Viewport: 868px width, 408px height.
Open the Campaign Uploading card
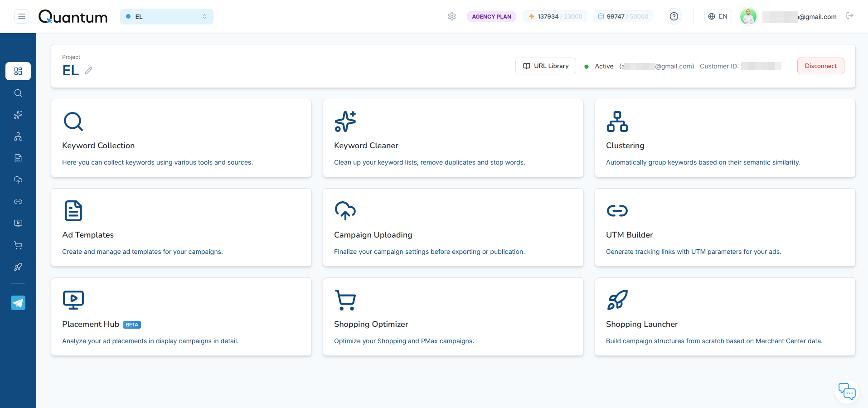(x=453, y=228)
